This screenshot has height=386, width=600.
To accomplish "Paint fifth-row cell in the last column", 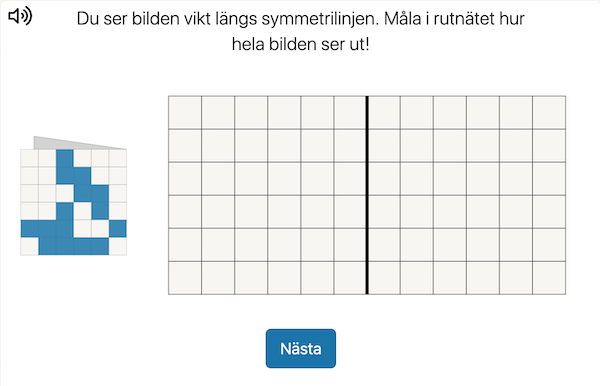I will pos(549,245).
